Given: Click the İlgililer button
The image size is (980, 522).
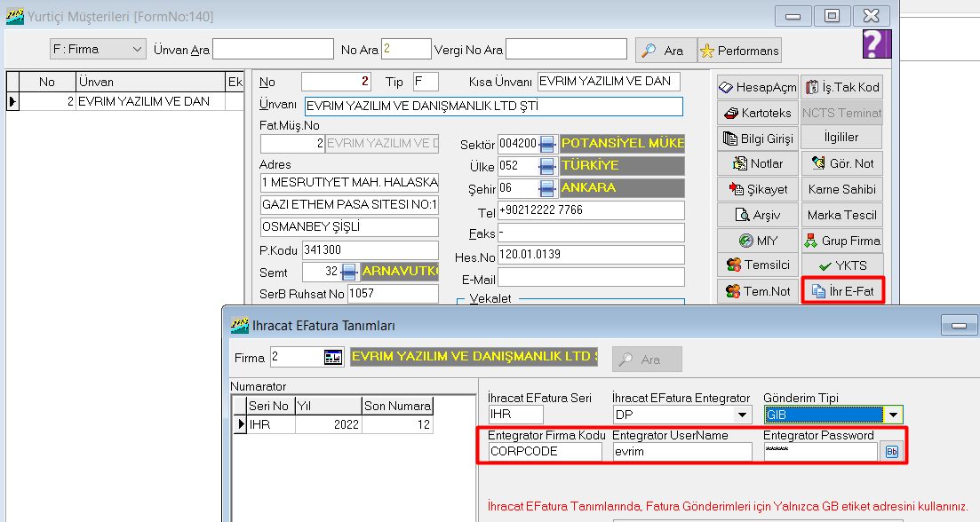Looking at the screenshot, I should [x=842, y=138].
